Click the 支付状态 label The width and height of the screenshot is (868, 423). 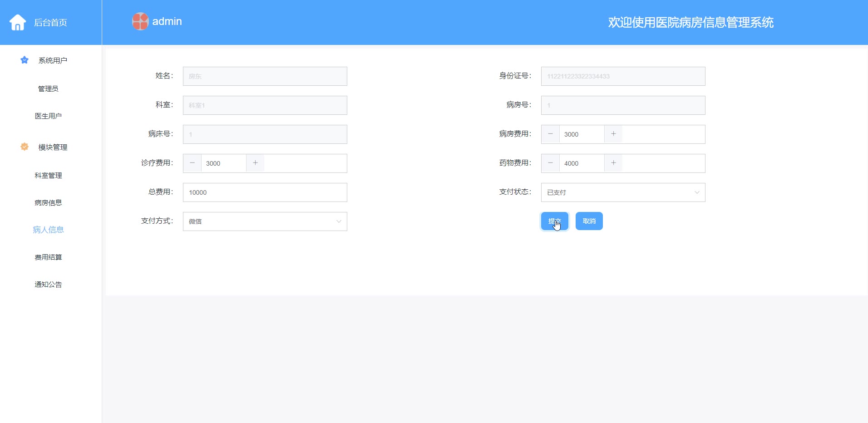[515, 192]
